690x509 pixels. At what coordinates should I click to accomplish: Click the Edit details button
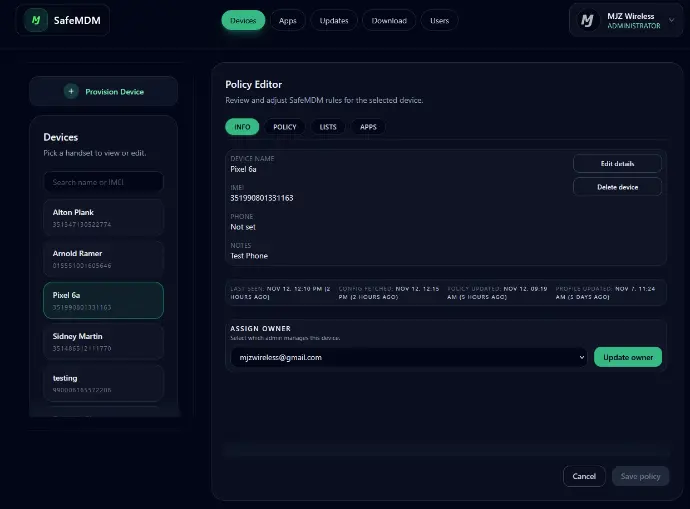click(617, 163)
